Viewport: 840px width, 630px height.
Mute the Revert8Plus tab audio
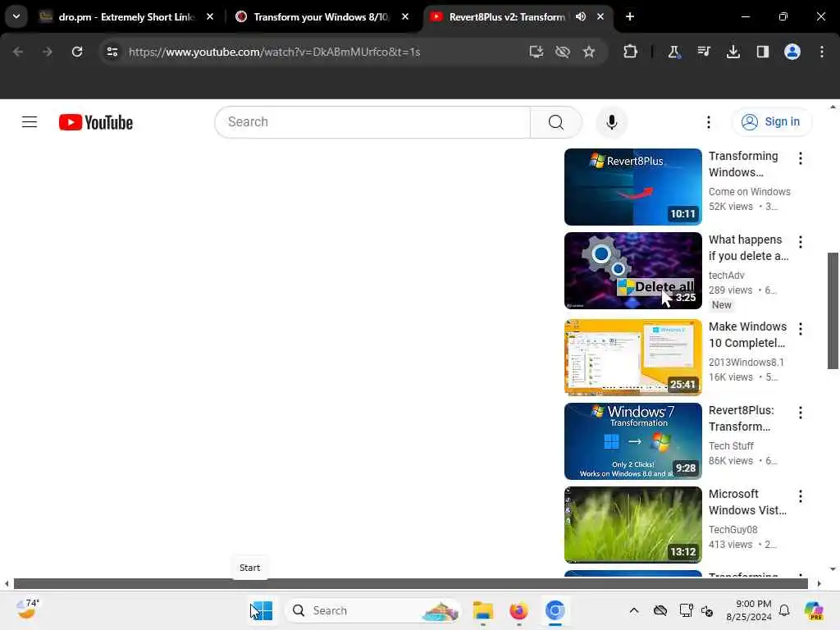tap(581, 16)
